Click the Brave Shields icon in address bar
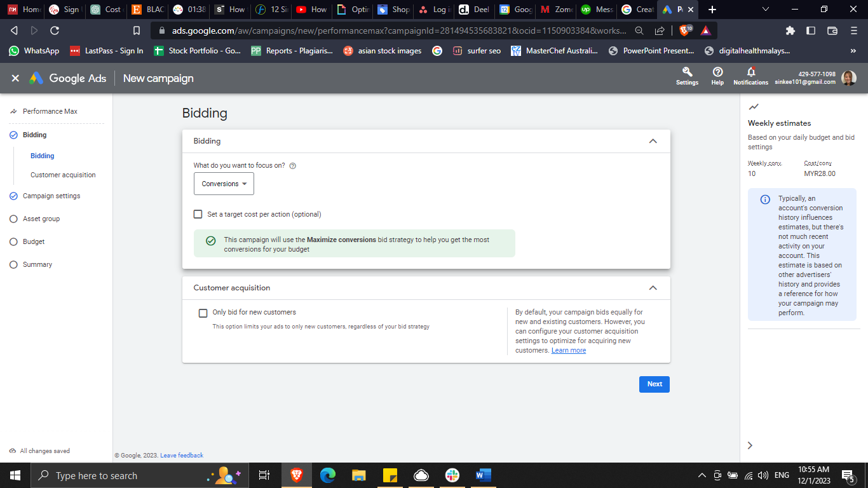The image size is (868, 488). click(685, 30)
